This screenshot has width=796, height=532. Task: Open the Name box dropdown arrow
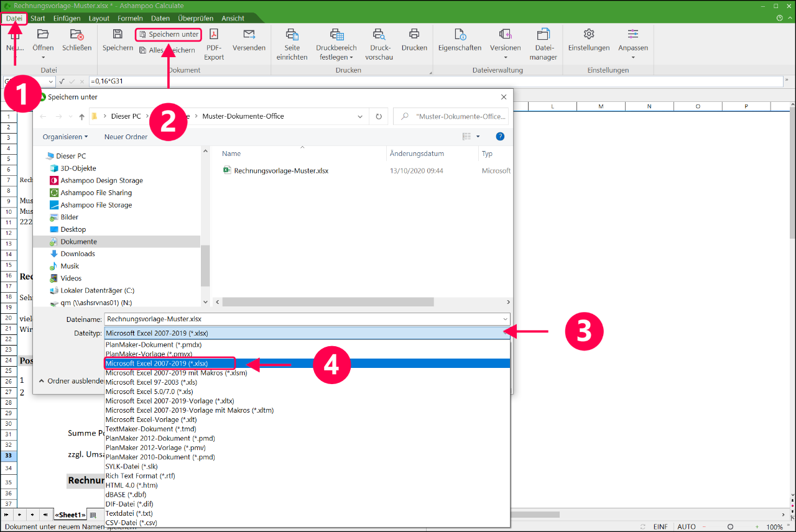50,81
